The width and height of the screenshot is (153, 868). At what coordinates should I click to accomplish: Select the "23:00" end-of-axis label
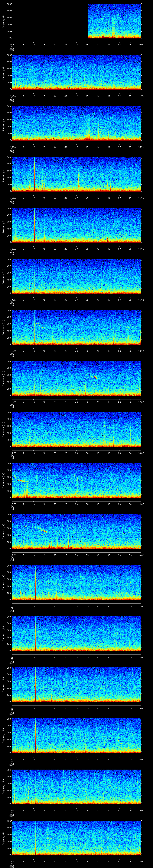click(141, 708)
